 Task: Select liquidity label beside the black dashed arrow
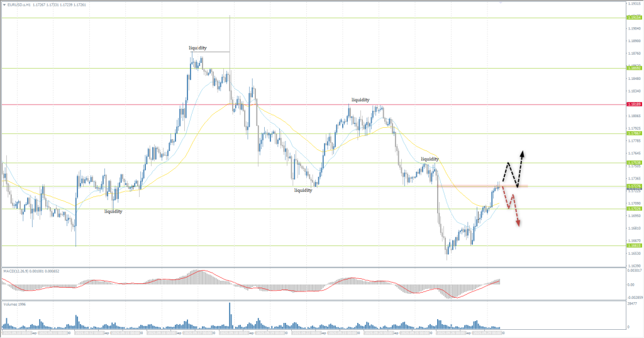pos(430,159)
